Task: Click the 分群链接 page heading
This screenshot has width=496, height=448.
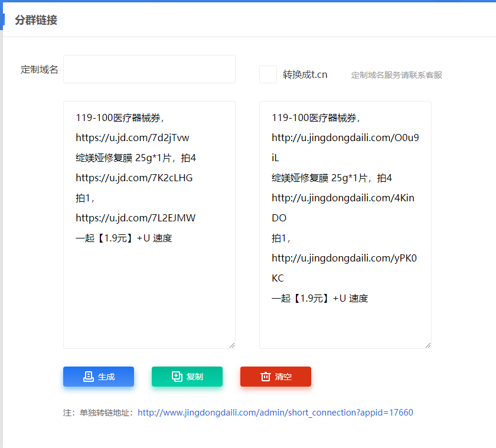Action: tap(36, 20)
